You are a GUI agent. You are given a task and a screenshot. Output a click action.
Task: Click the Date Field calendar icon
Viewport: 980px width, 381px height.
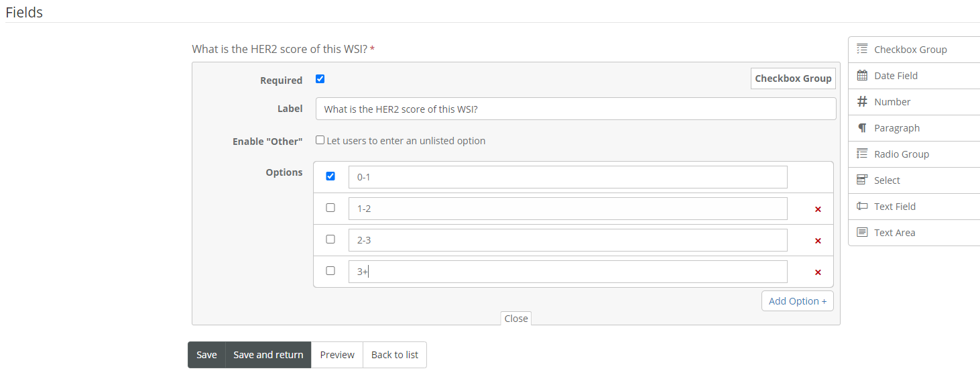coord(862,76)
